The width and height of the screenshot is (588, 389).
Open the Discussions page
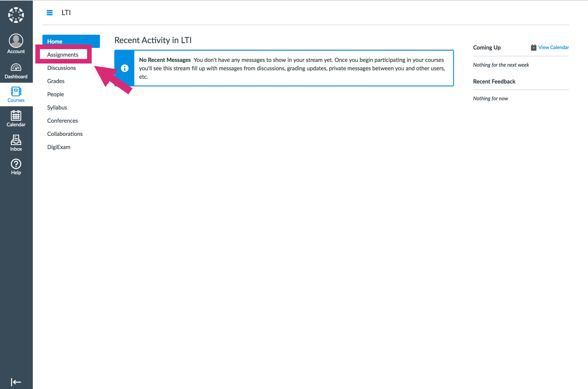[62, 68]
